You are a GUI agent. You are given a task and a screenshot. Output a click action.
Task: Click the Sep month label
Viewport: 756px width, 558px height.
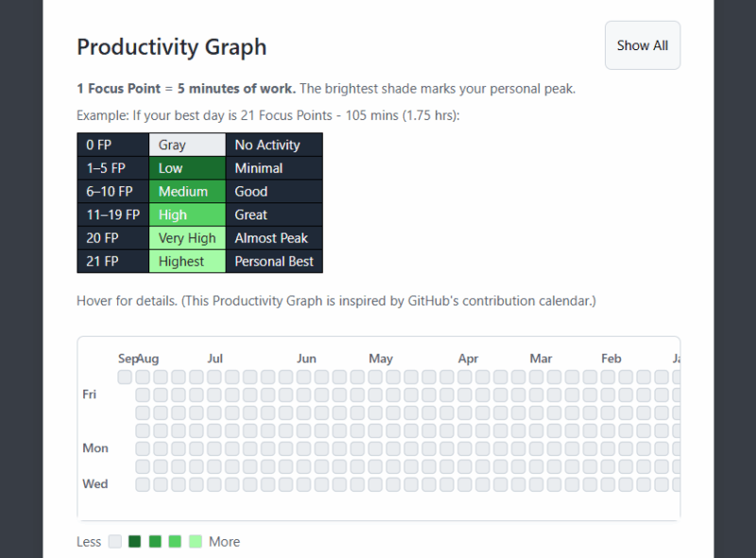coord(129,358)
